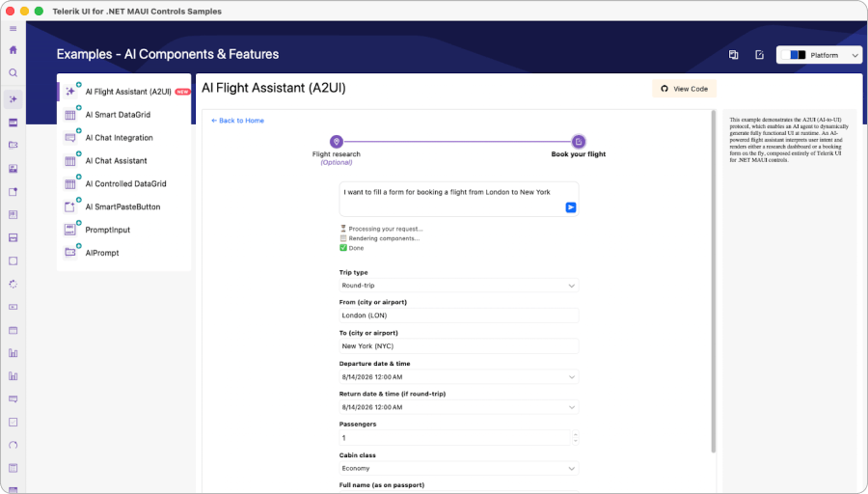This screenshot has height=494, width=868.
Task: Click the PromptInput icon
Action: pyautogui.click(x=70, y=230)
